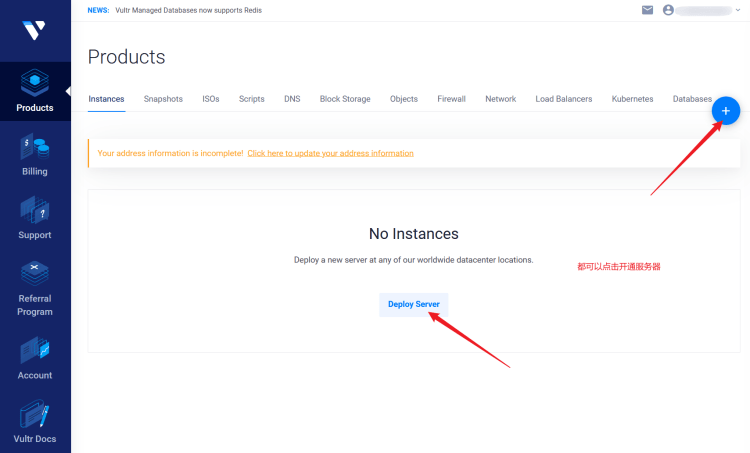Image resolution: width=750 pixels, height=453 pixels.
Task: Click the Referral Program label in sidebar
Action: coord(35,305)
